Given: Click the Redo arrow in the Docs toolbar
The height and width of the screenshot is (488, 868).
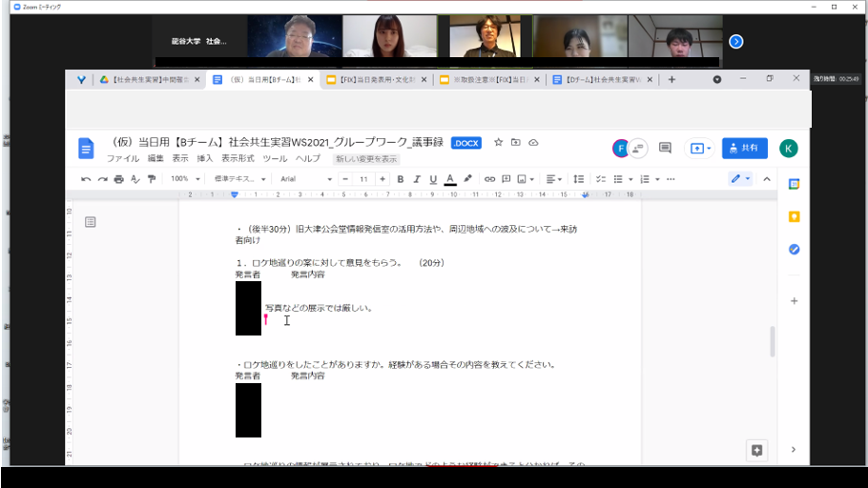Looking at the screenshot, I should (x=102, y=179).
